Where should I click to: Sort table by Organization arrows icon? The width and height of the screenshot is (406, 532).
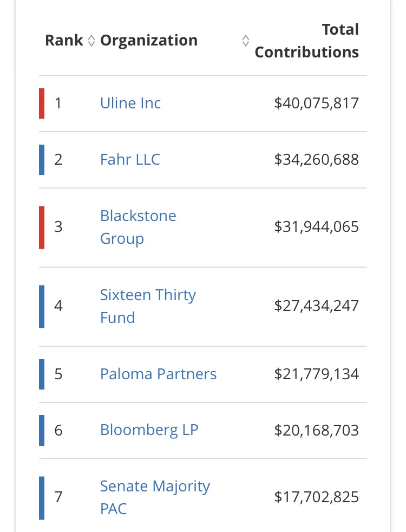pos(246,41)
